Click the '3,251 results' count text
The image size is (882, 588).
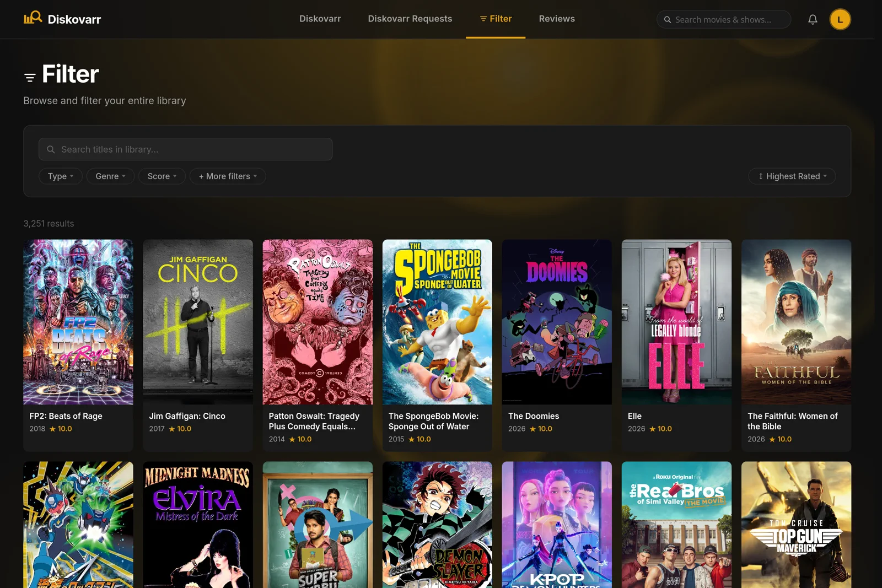(49, 224)
